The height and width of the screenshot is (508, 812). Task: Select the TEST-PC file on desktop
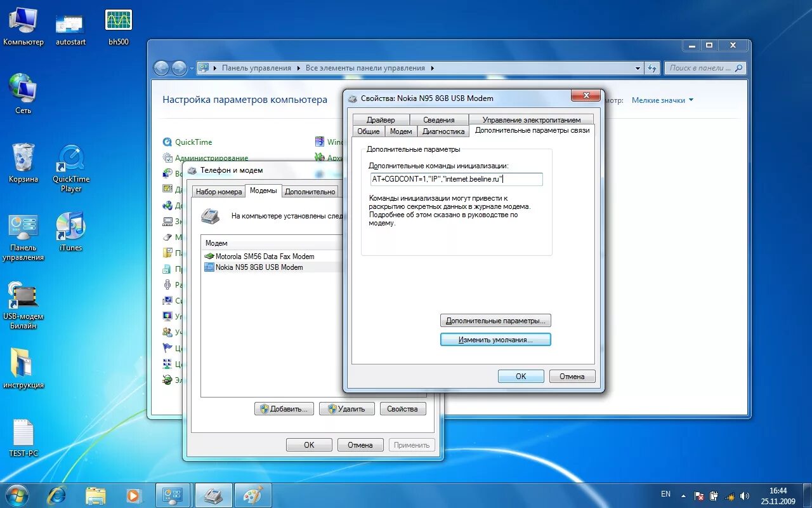(23, 438)
